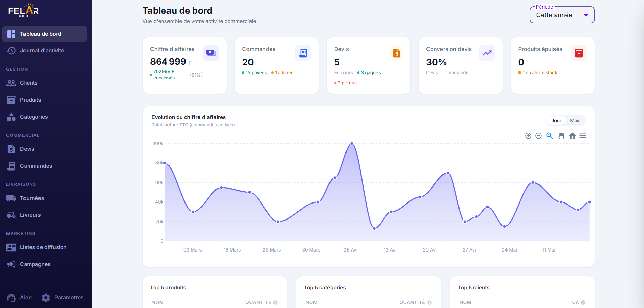Click the Commandes 20 summary card
The image size is (644, 308).
276,66
